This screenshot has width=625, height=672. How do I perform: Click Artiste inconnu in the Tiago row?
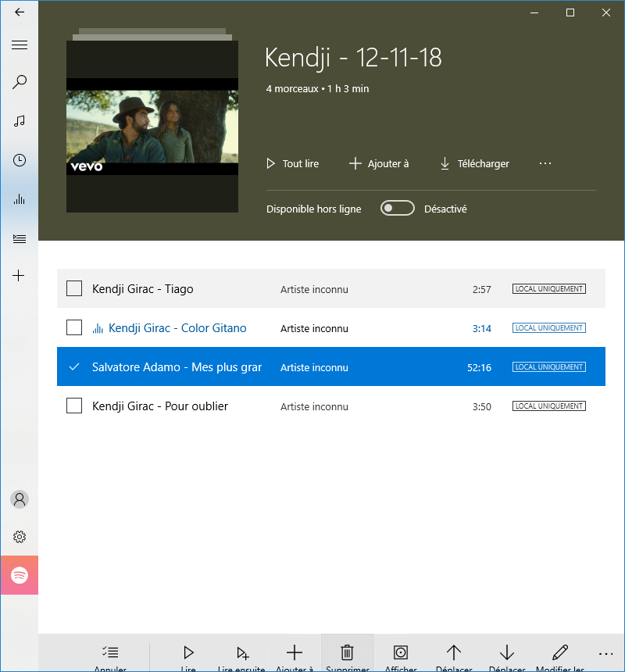tap(314, 290)
